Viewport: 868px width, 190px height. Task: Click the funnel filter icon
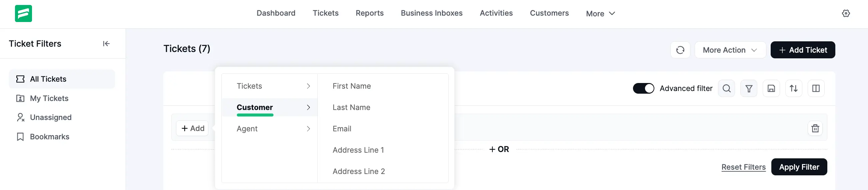(748, 89)
